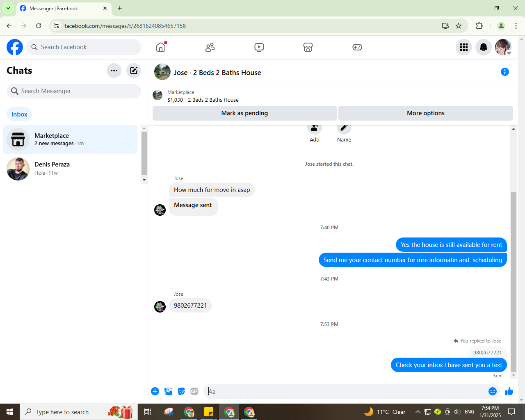Open a new browser tab
The width and height of the screenshot is (525, 420).
coord(120,8)
